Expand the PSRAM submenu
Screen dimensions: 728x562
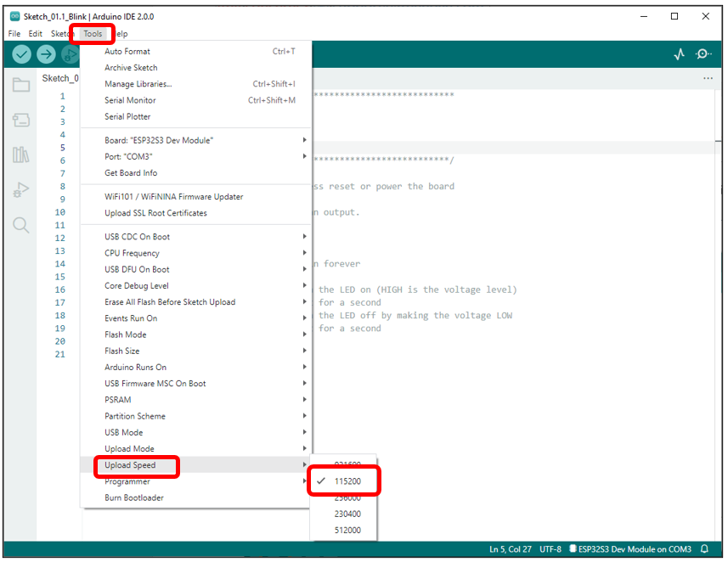click(x=195, y=400)
